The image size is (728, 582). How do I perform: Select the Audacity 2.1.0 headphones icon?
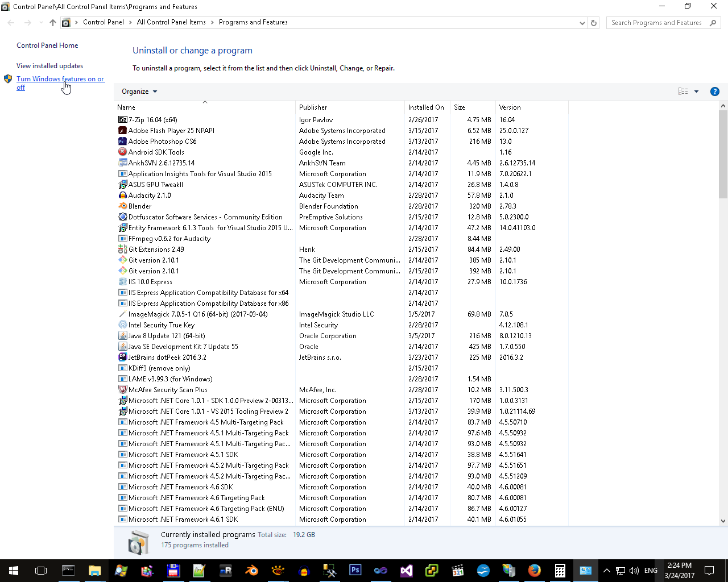(122, 196)
